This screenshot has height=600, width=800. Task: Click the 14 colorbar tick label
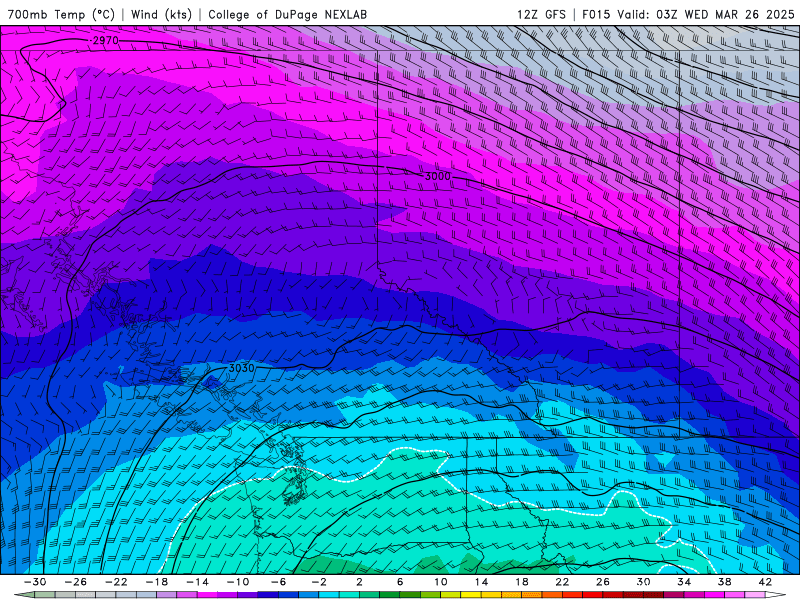click(481, 582)
